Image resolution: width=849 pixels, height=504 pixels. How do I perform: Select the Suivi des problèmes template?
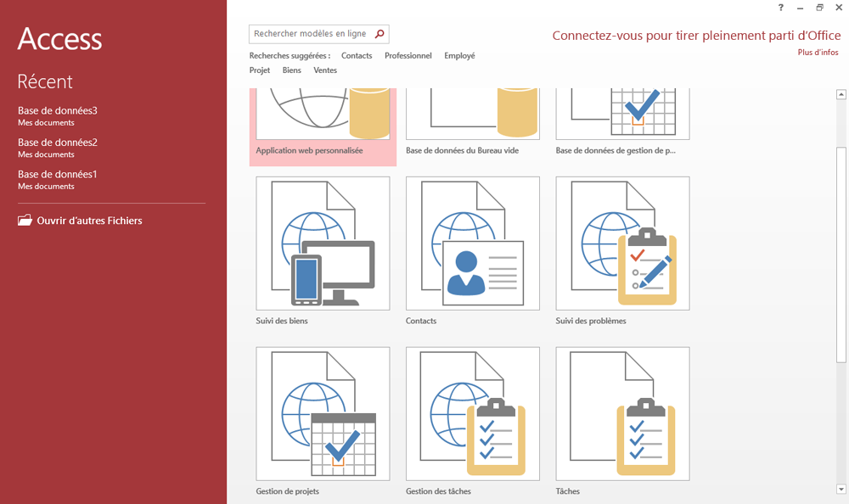click(622, 243)
